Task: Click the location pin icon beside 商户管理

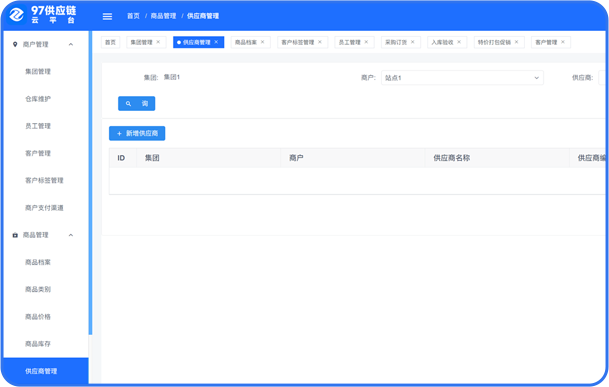Action: pos(15,44)
